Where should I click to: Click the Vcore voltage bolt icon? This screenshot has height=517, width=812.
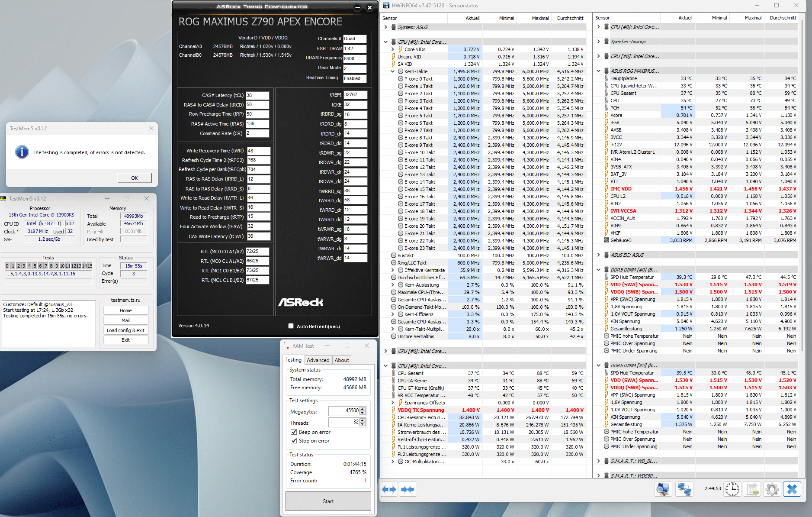click(606, 115)
